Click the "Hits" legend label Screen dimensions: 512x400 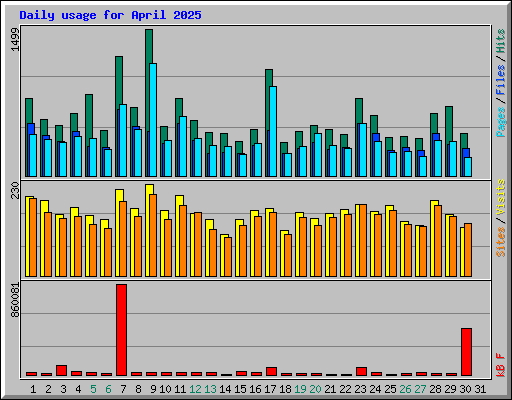click(500, 41)
